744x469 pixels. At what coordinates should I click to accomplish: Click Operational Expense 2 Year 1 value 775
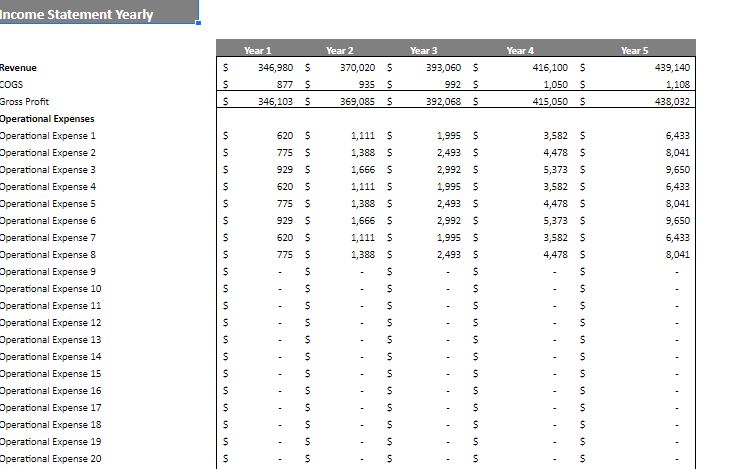[285, 153]
